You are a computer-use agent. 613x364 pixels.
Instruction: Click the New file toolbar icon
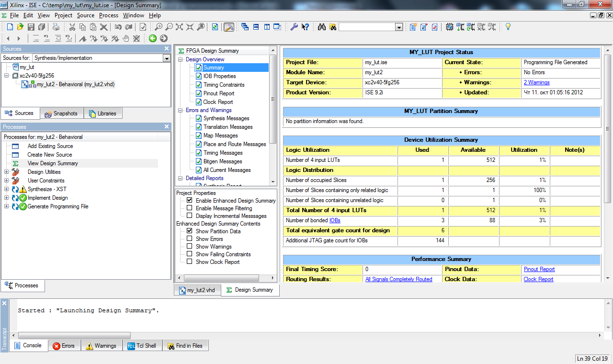click(x=10, y=27)
